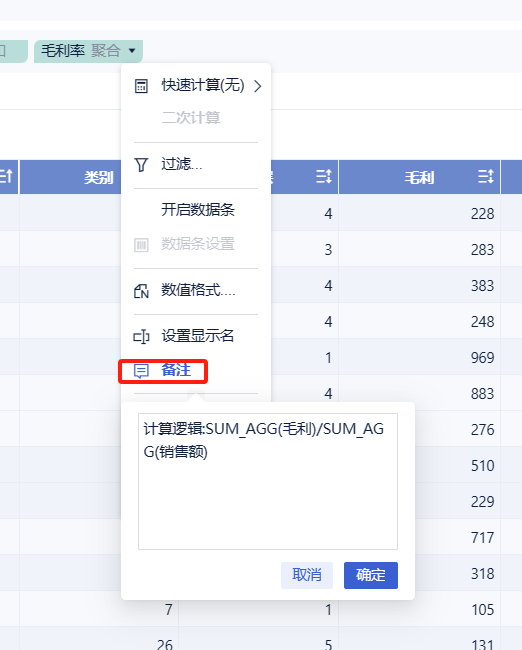Select the 毛利 cell showing 228
Screen dimensions: 522x650
point(419,214)
